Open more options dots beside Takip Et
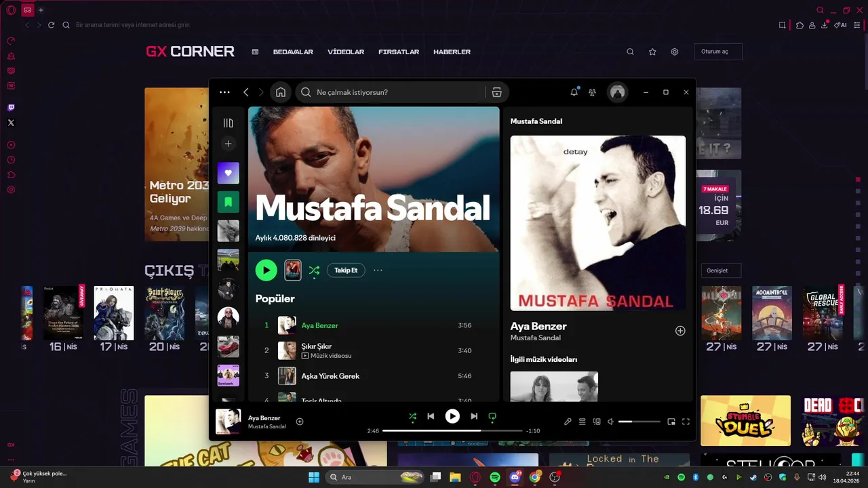868x488 pixels. (378, 270)
